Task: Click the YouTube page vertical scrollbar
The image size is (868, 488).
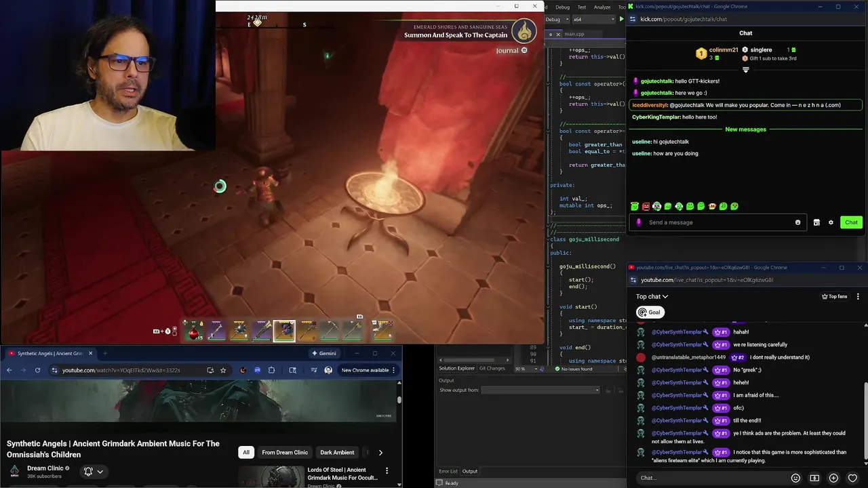Action: click(399, 400)
